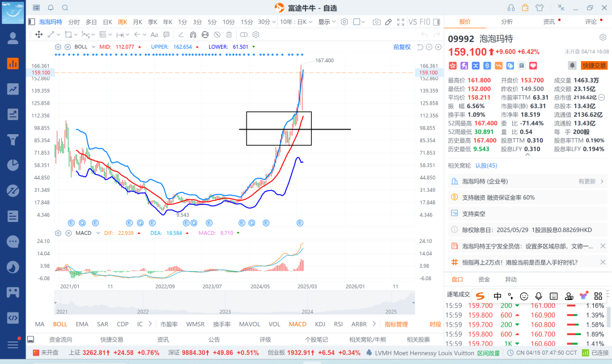Delete drawings with trash icon

click(x=229, y=35)
